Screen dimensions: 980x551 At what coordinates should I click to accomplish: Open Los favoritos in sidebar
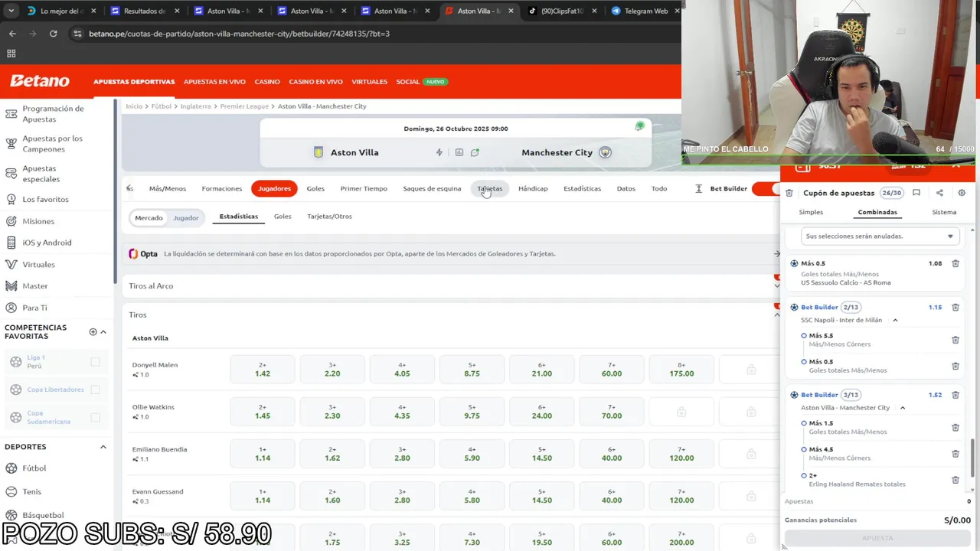tap(45, 200)
